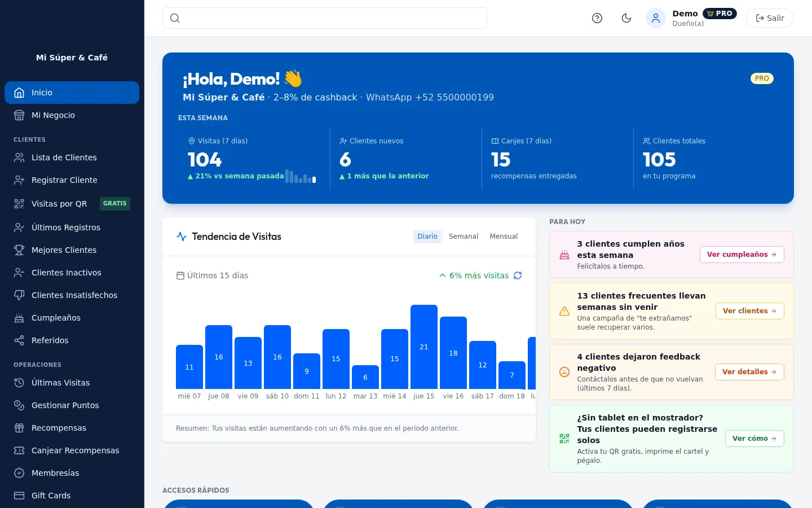Image resolution: width=812 pixels, height=508 pixels.
Task: Click the Cumpleaños cake icon in sidebar
Action: pyautogui.click(x=19, y=318)
